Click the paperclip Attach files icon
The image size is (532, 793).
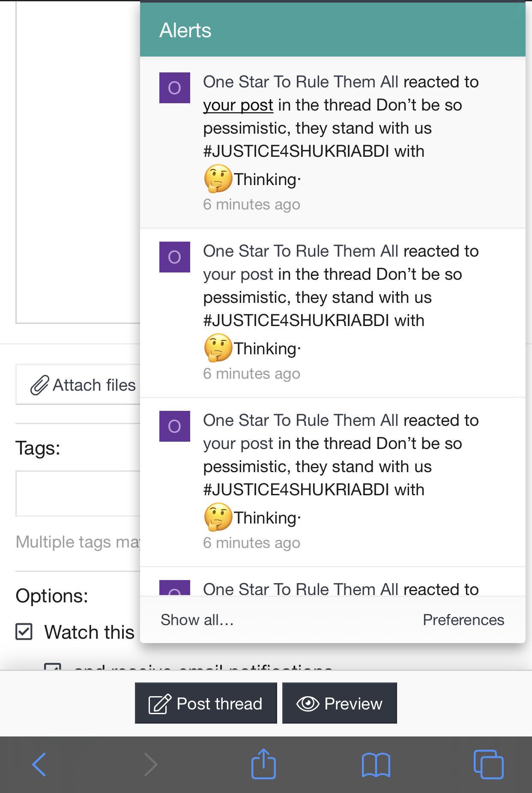point(39,385)
